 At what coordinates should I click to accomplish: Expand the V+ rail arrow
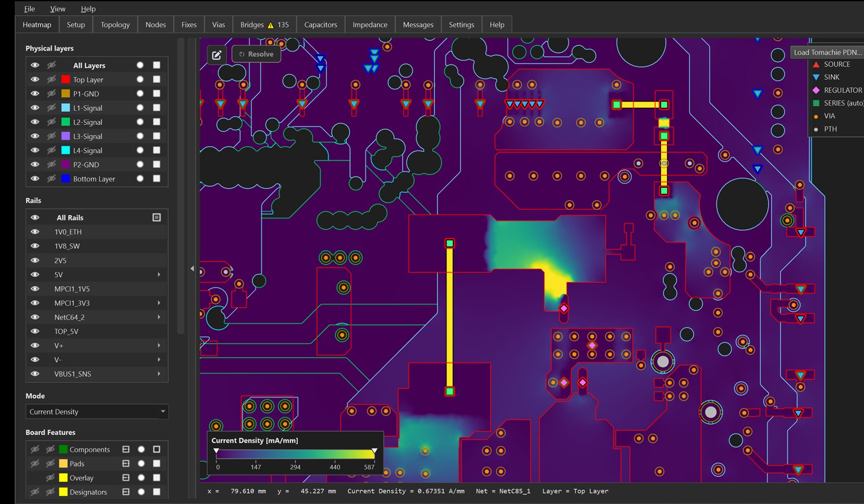(159, 345)
